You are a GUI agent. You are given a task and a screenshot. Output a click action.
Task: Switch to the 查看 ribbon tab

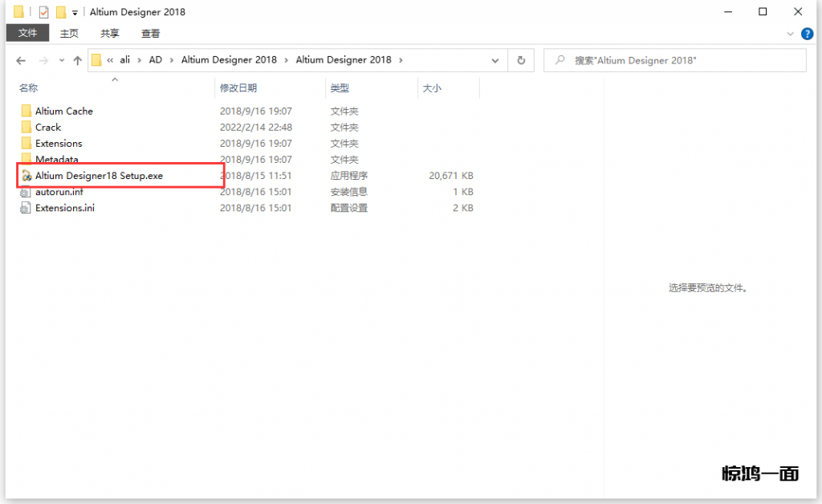150,33
